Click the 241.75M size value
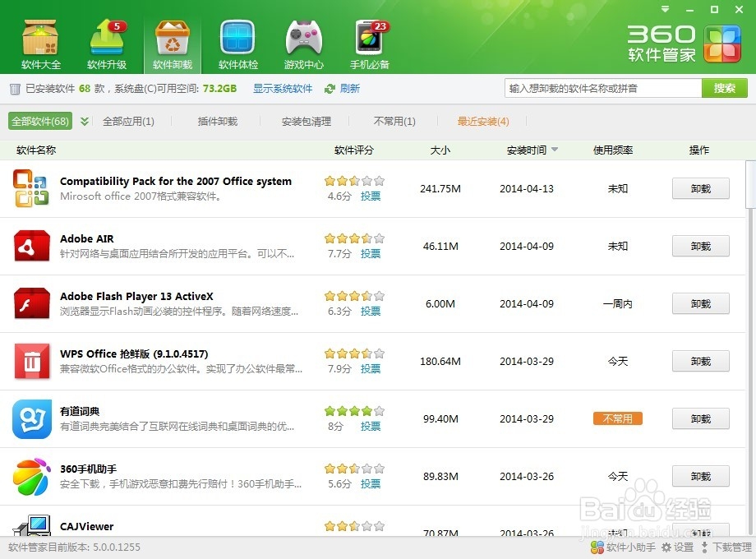The height and width of the screenshot is (559, 756). pyautogui.click(x=440, y=188)
